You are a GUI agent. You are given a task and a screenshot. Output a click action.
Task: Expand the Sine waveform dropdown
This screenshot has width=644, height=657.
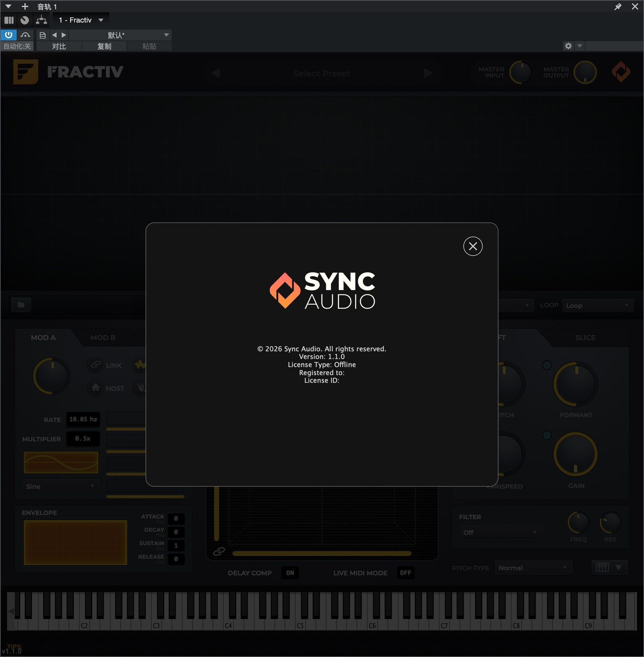(61, 486)
